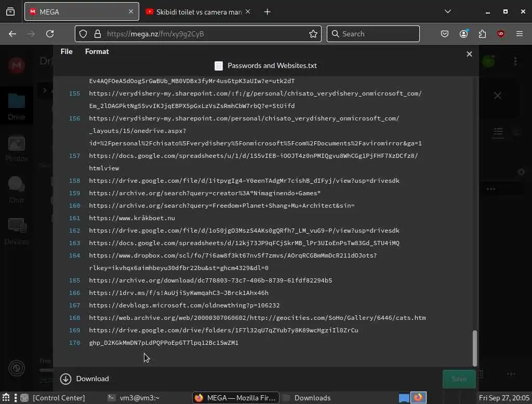Close the Skibidi toilet YouTube tab
This screenshot has width=532, height=404.
pos(248,11)
